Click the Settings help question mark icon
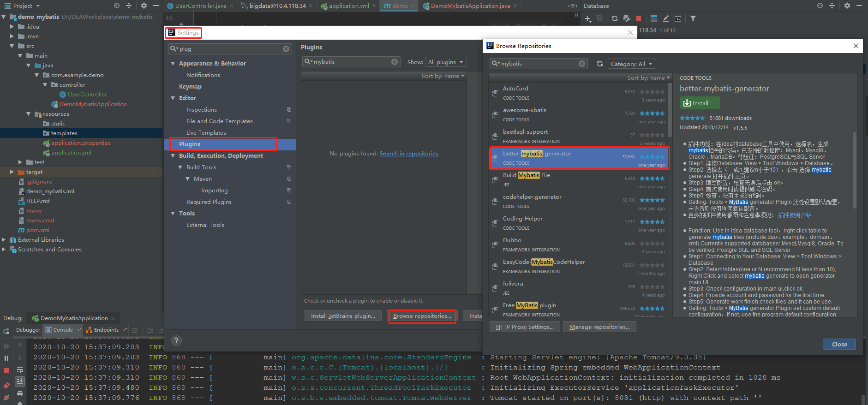868x405 pixels. pos(176,340)
